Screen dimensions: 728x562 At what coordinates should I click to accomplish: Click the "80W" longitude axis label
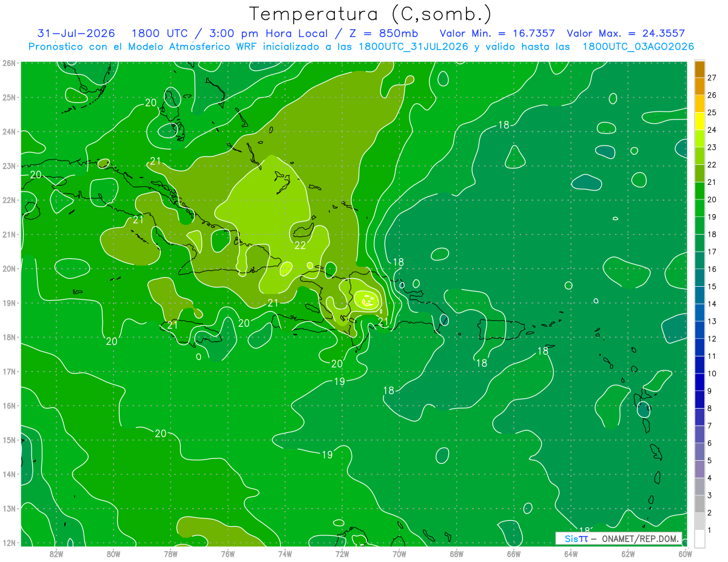click(113, 554)
